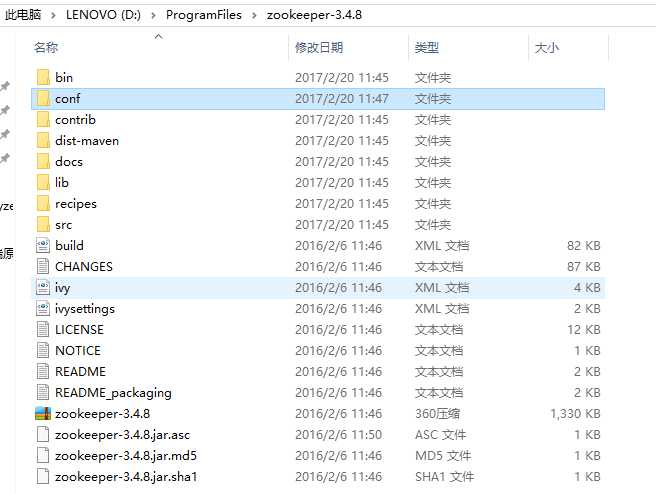Click the LICENSE document icon
Image resolution: width=656 pixels, height=494 pixels.
tap(43, 330)
